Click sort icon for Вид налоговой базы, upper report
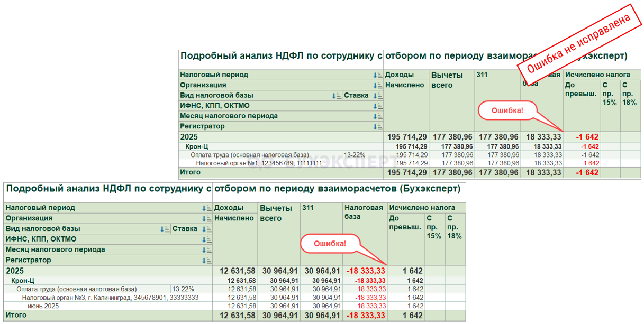This screenshot has width=644, height=324. tap(337, 96)
